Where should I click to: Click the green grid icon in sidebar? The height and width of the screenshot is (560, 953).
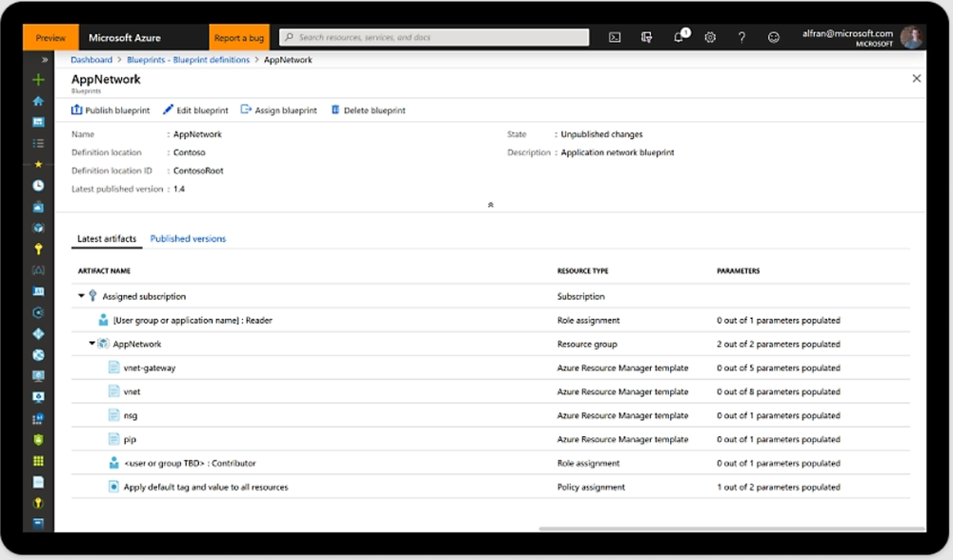click(x=38, y=461)
